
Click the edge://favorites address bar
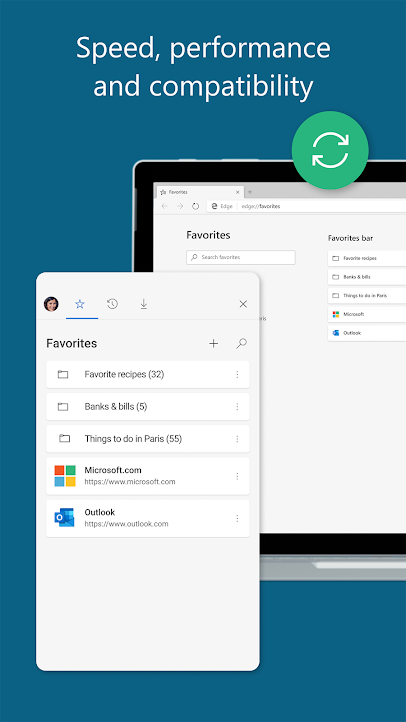click(x=306, y=206)
